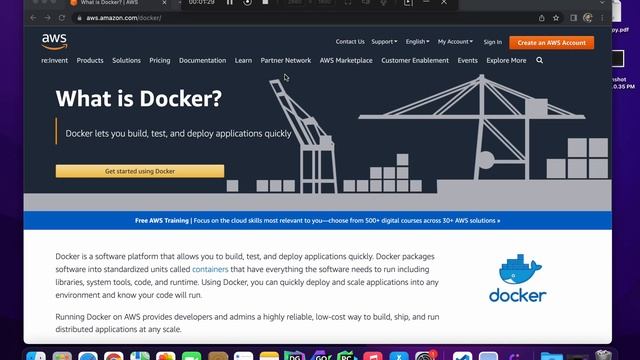This screenshot has height=360, width=640.
Task: Open the browser side panel icon
Action: coord(573,18)
